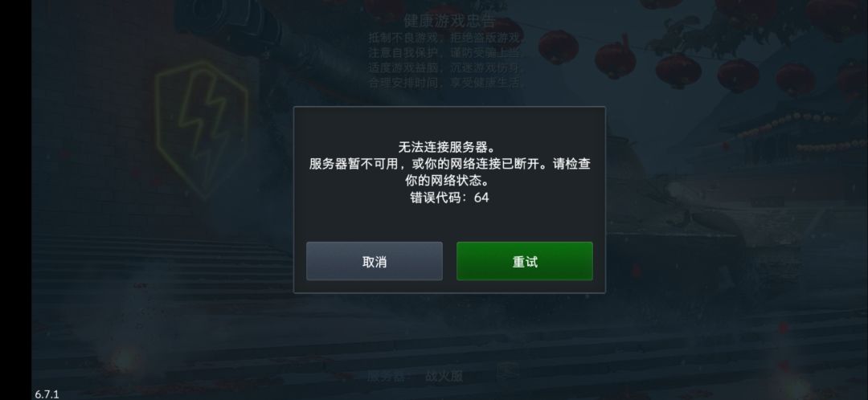The image size is (868, 400).
Task: Click the 取消 cancel button
Action: [375, 261]
